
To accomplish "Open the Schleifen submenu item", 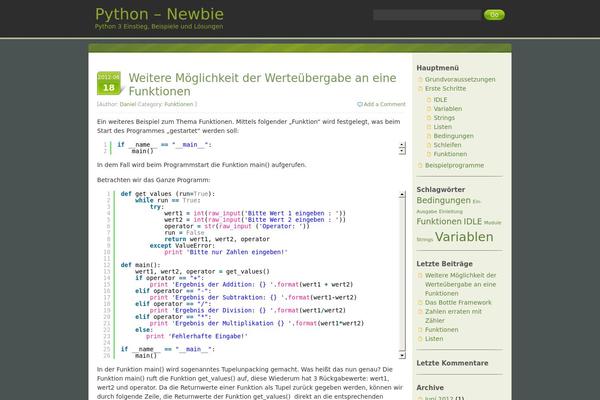I will [447, 145].
